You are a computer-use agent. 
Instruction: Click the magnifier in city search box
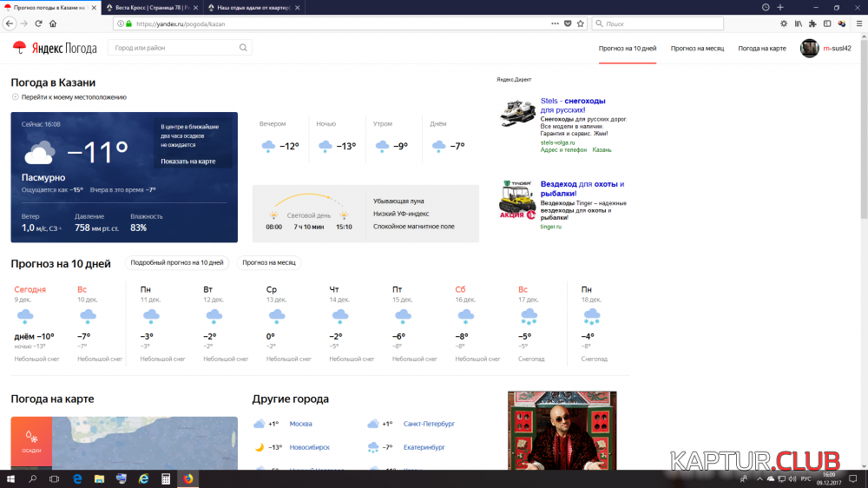243,48
